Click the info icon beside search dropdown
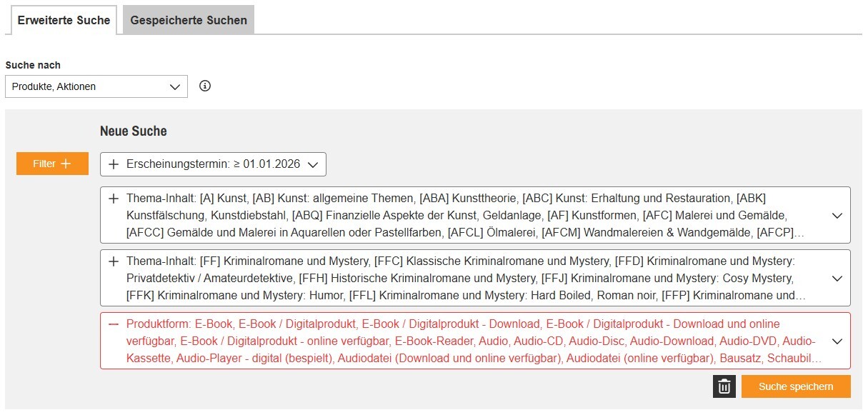868x415 pixels. tap(205, 86)
